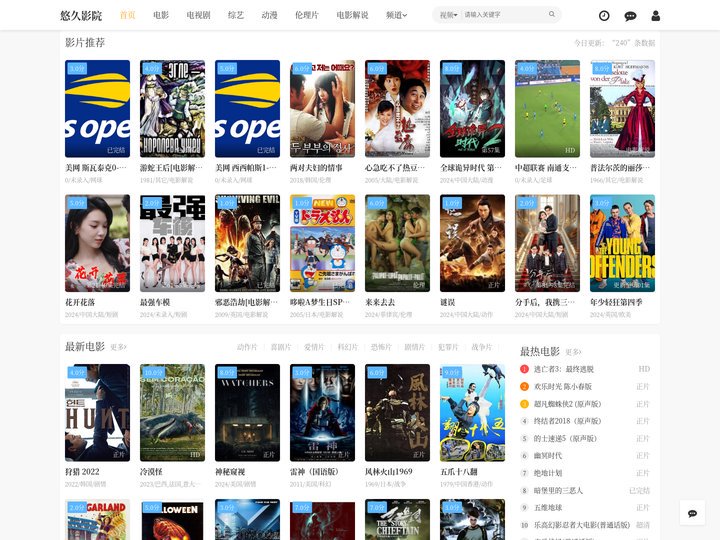Click 更多 next to 最新电影
Viewport: 720px width, 540px height.
[118, 347]
